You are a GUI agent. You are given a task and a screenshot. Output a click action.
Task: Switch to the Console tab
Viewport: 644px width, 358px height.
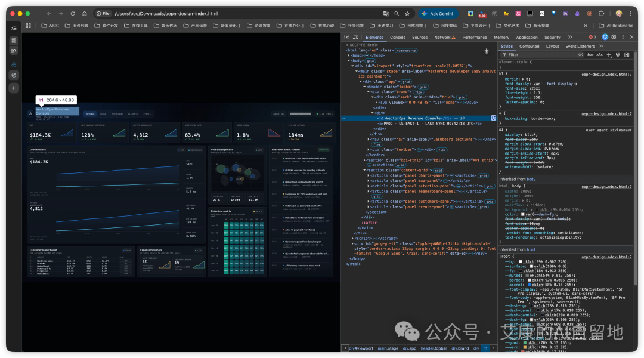click(398, 37)
